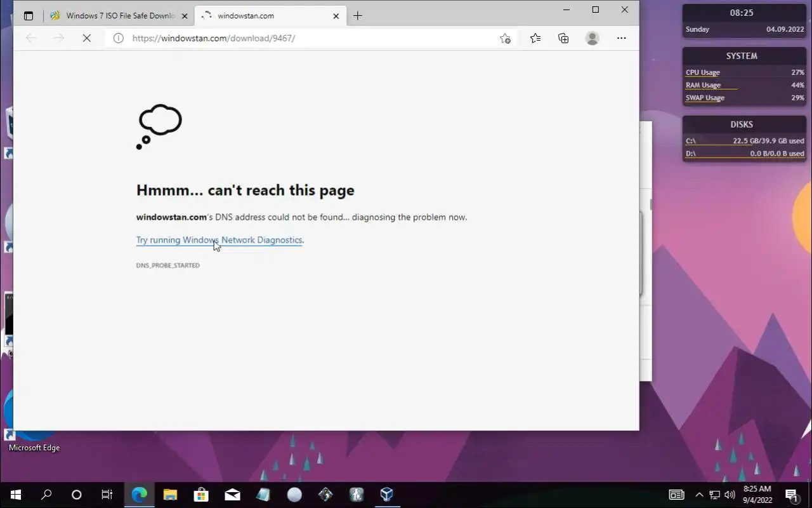Screen dimensions: 812x508
Task: Open taskbar clock and calendar
Action: [757, 495]
